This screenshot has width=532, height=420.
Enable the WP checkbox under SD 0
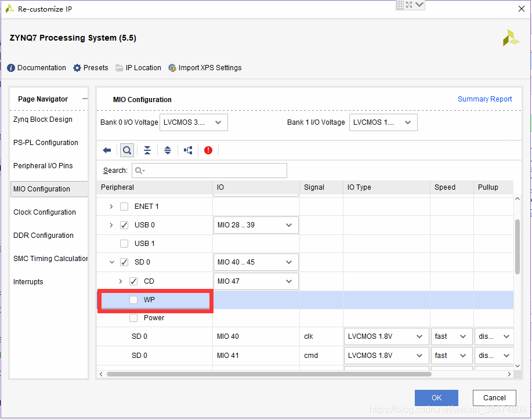click(x=133, y=300)
